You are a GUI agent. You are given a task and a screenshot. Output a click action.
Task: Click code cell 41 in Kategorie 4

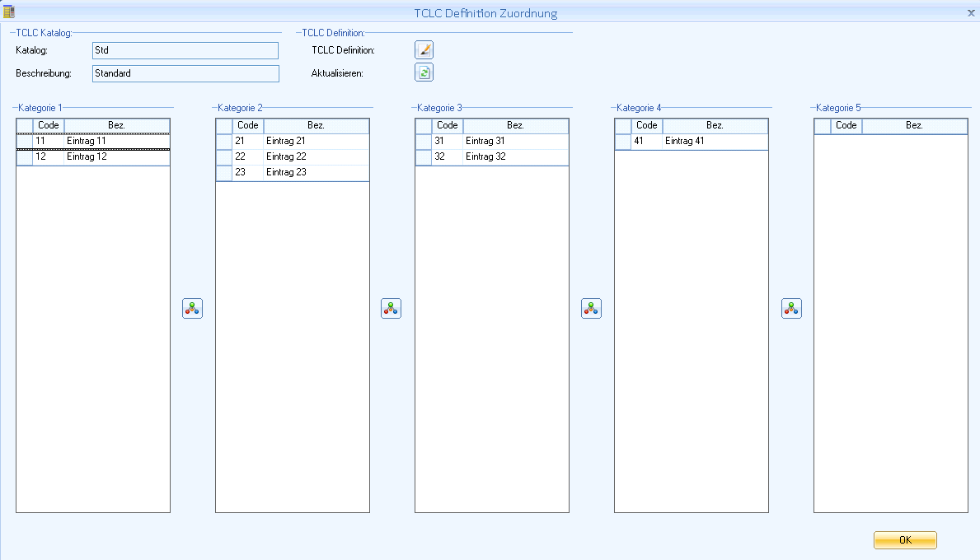click(646, 141)
